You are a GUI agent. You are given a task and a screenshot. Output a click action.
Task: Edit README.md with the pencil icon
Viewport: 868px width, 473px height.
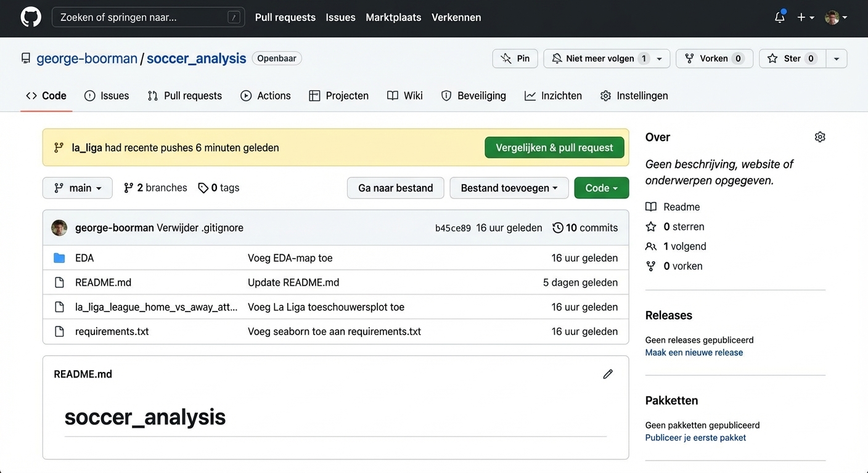pos(608,374)
